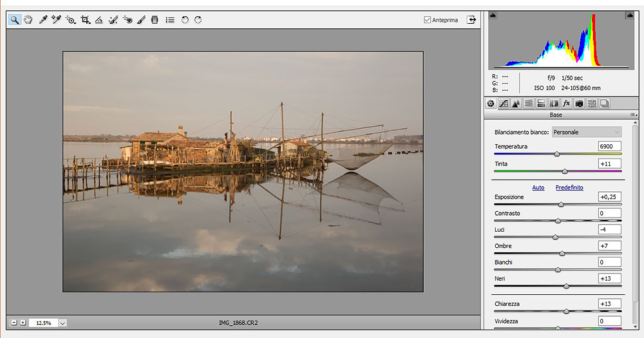Choose the Color Sampler tool

tap(56, 20)
